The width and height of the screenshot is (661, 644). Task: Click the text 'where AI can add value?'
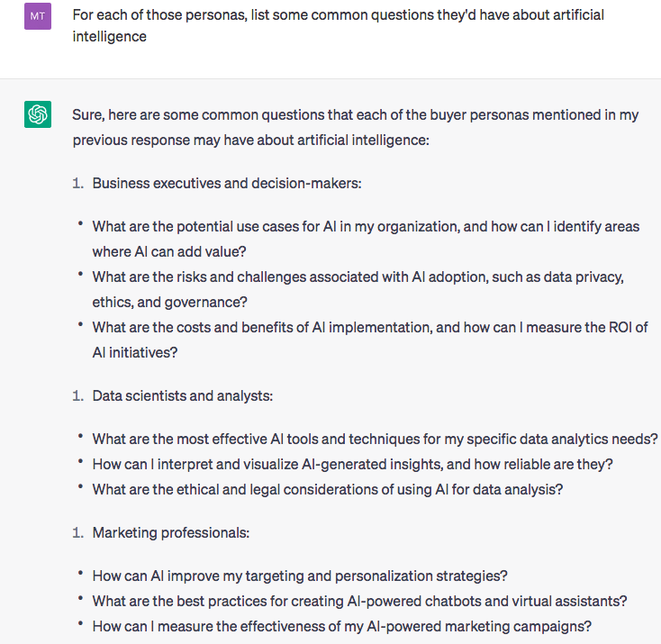[169, 252]
